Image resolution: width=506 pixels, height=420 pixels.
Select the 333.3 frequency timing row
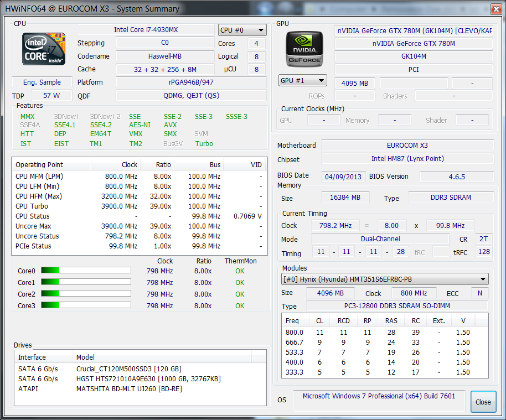(x=385, y=372)
